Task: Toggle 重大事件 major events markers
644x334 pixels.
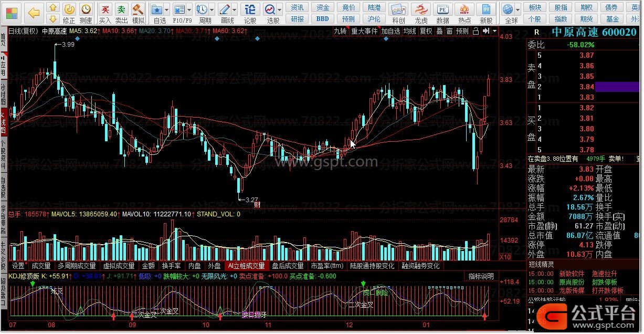Action: click(364, 31)
